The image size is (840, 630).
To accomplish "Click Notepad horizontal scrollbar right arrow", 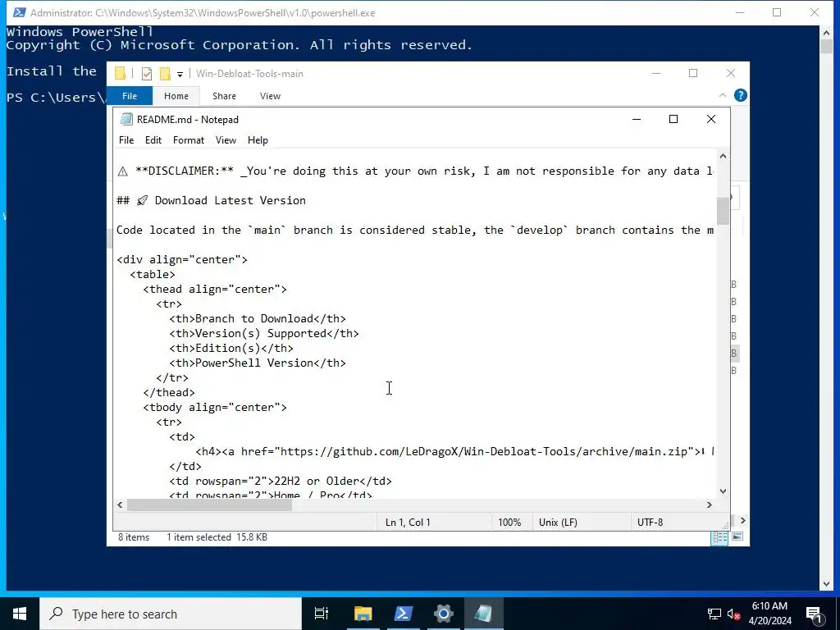I will point(710,505).
